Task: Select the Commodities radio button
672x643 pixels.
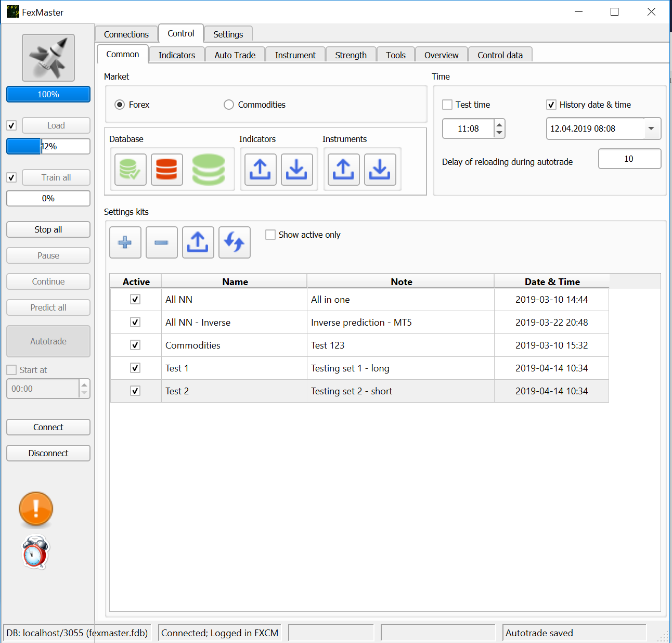Action: point(229,105)
